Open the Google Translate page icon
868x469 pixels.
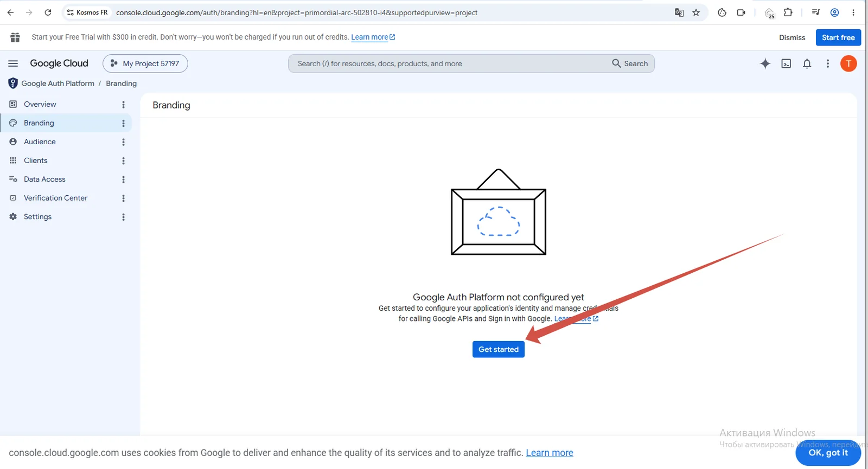coord(679,12)
